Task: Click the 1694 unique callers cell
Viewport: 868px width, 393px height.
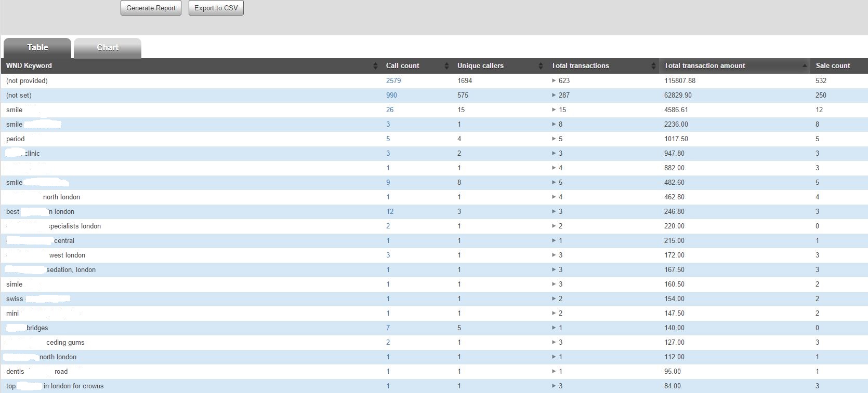Action: point(465,80)
